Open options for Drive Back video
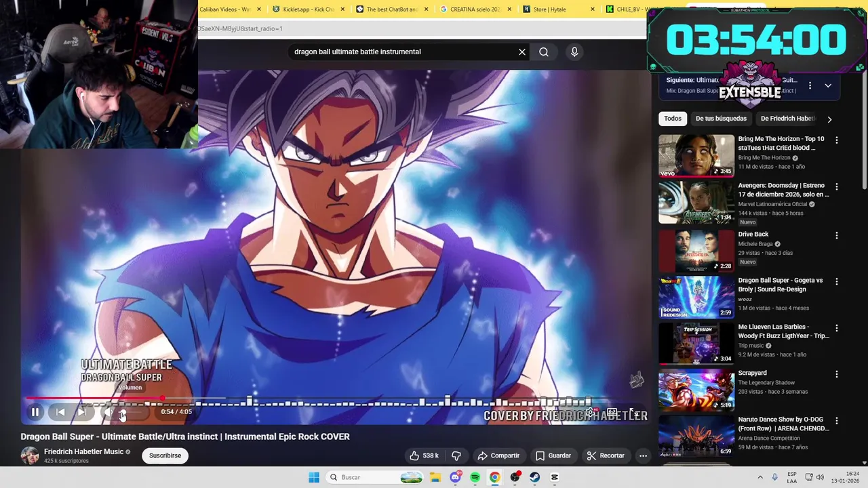Screen dimensions: 868x488 (x=836, y=235)
